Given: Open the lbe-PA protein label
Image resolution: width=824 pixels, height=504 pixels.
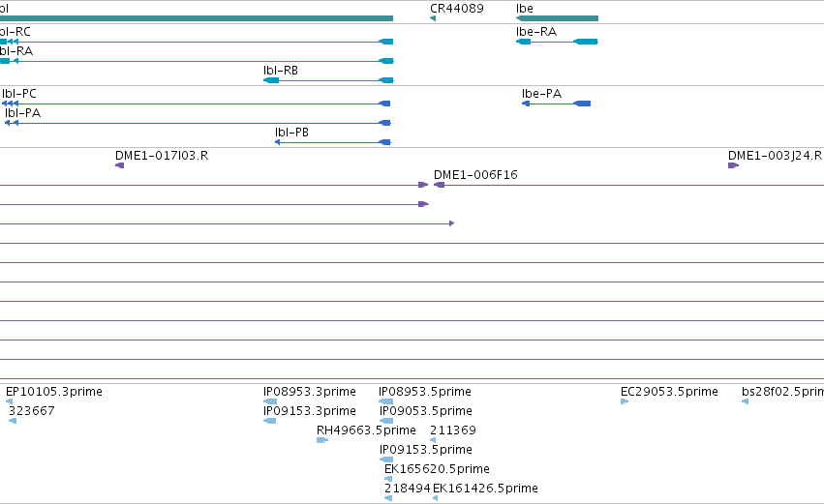Looking at the screenshot, I should click(x=542, y=94).
